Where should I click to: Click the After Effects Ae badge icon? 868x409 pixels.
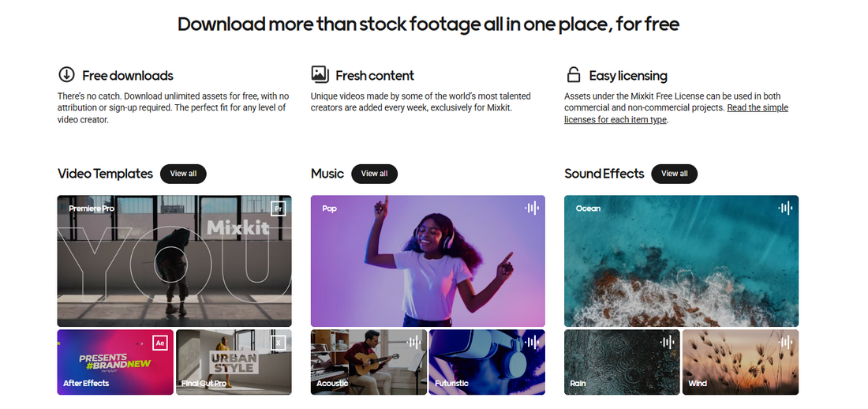pyautogui.click(x=160, y=343)
